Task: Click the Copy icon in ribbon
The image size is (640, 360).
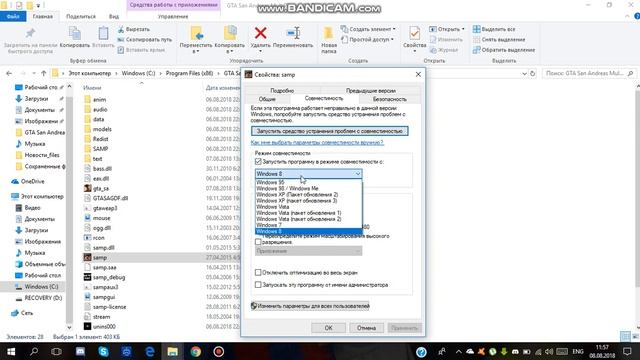Action: [x=75, y=33]
